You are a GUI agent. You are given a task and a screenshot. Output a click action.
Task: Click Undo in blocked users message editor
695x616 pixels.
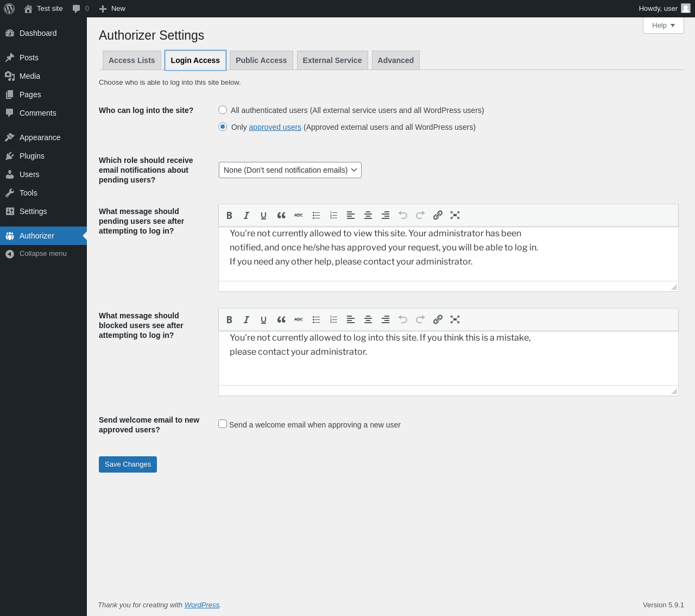[403, 320]
